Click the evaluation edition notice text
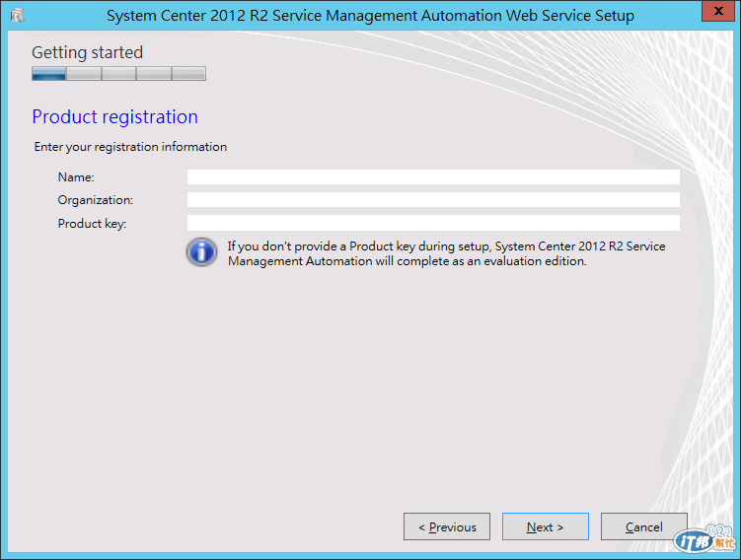The width and height of the screenshot is (741, 560). [447, 253]
